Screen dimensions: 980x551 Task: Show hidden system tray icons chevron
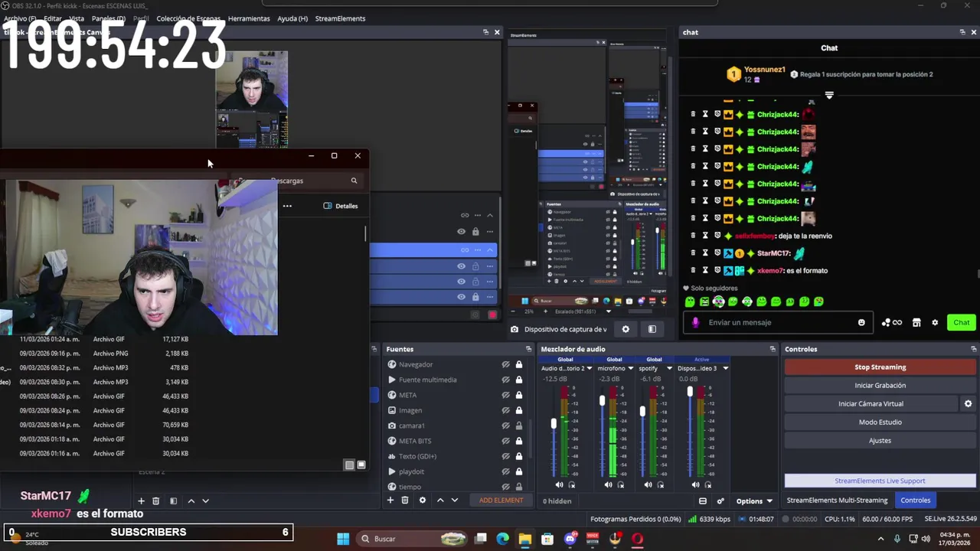tap(880, 539)
